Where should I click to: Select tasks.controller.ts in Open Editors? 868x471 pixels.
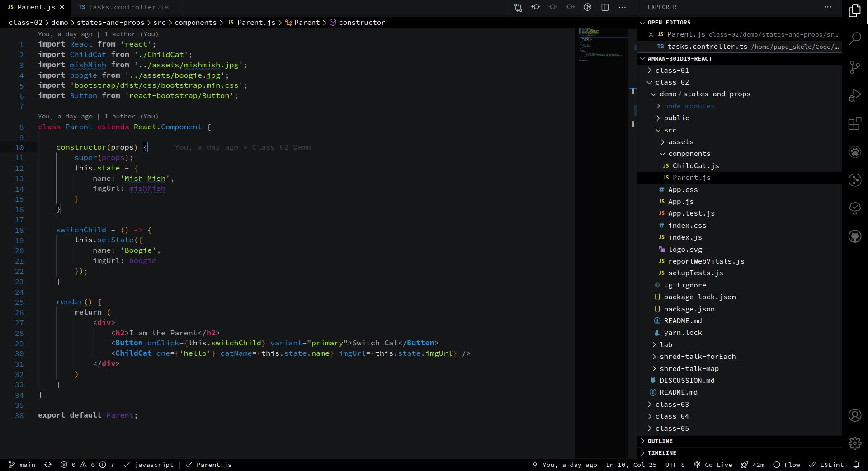point(739,47)
